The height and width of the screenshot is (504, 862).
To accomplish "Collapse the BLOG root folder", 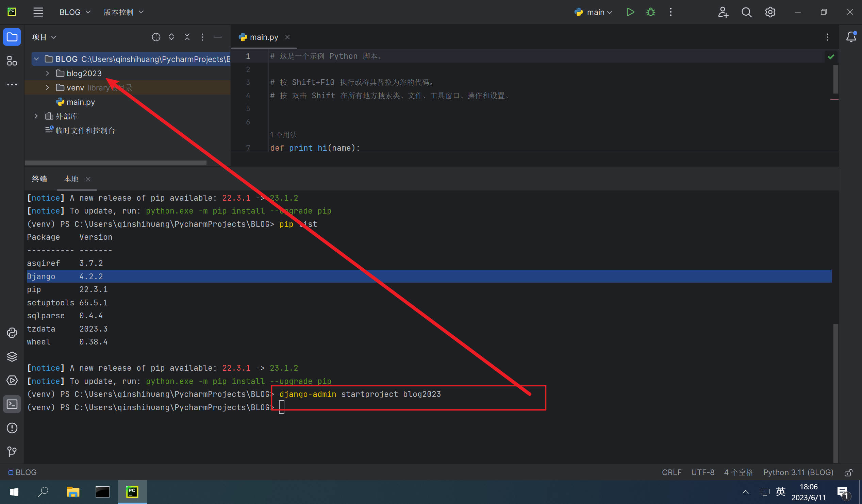I will coord(37,59).
